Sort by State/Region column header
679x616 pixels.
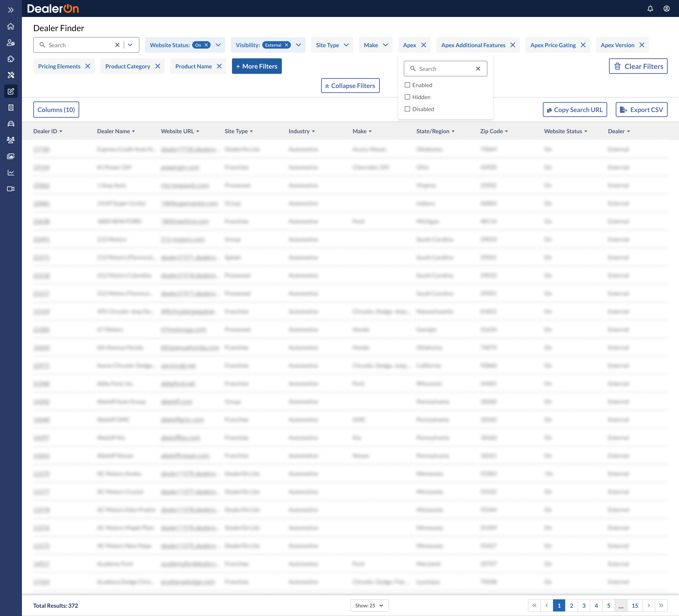coord(435,131)
